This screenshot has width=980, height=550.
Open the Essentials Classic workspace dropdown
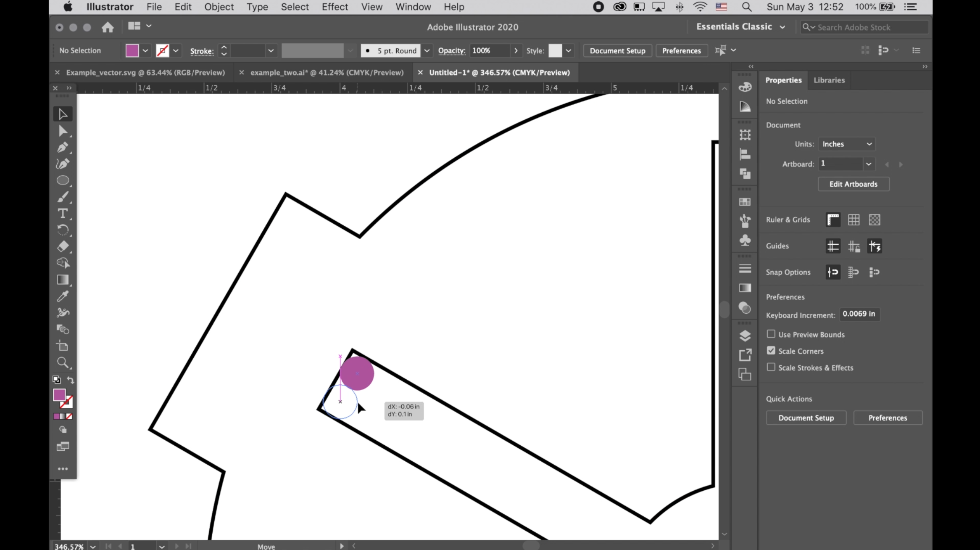pos(740,26)
